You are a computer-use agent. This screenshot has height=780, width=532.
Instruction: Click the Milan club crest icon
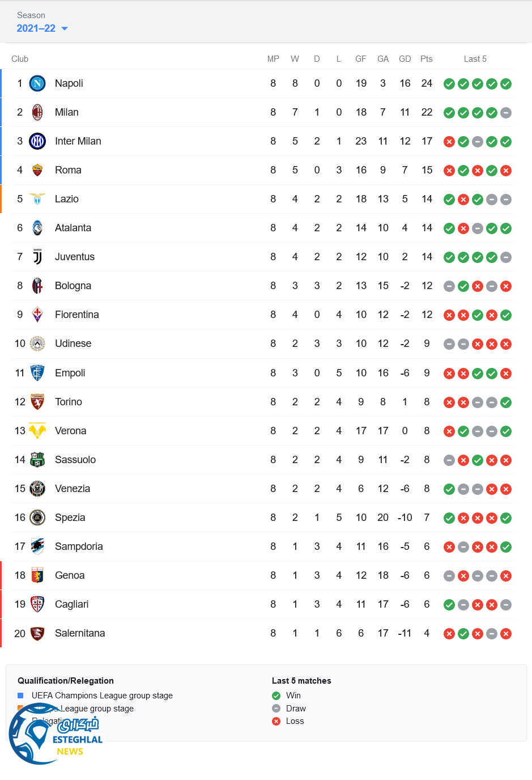tap(37, 112)
